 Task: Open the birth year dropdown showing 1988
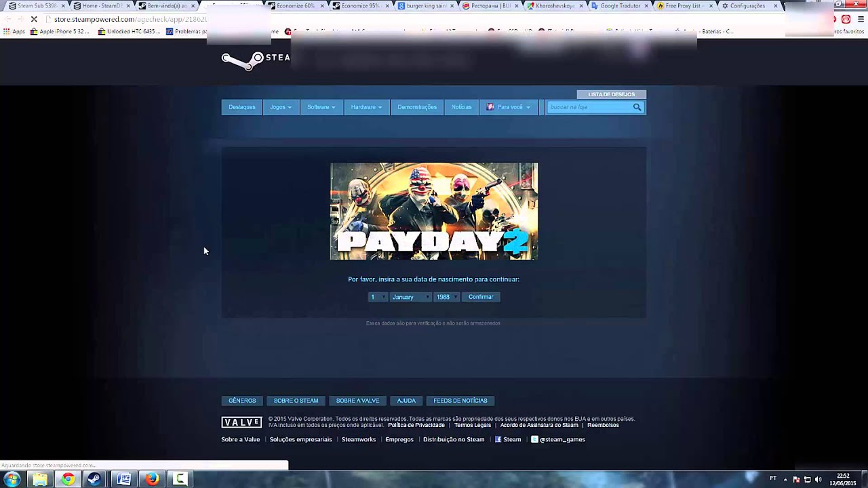447,297
